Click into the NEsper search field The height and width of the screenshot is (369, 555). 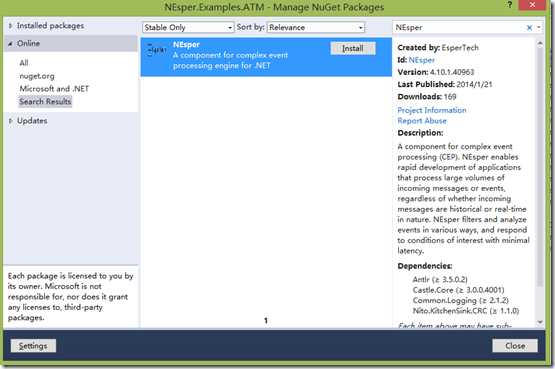[458, 27]
